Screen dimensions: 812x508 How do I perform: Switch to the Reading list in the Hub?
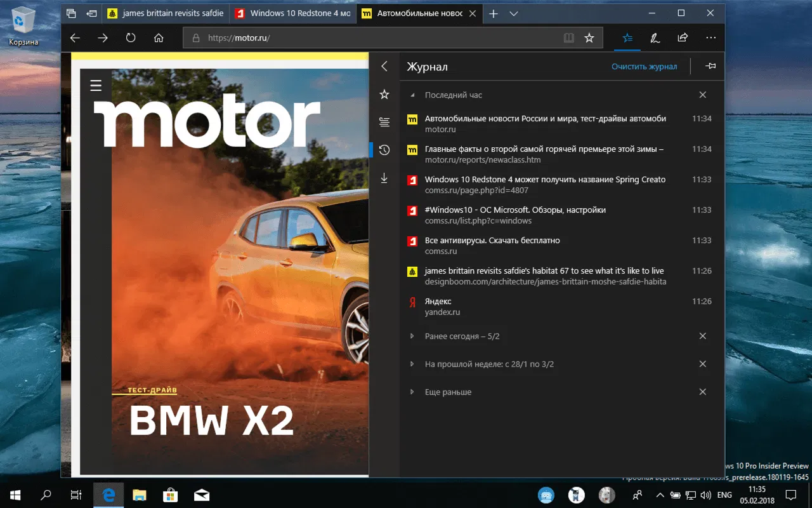(384, 121)
